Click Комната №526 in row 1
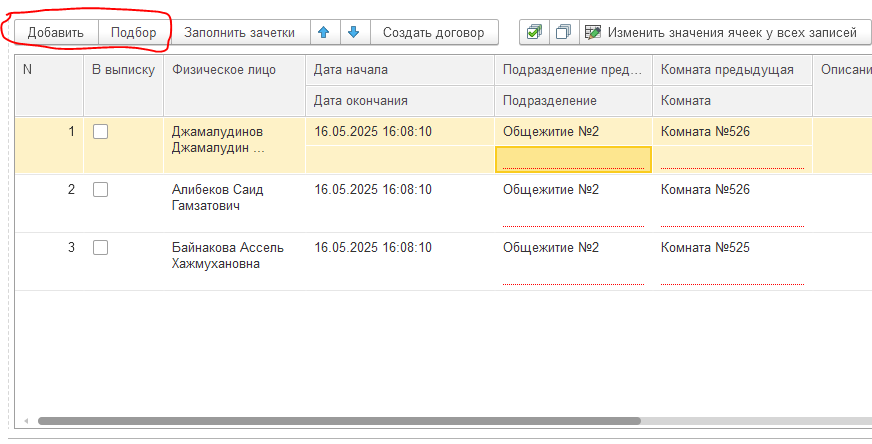Image resolution: width=872 pixels, height=444 pixels. tap(705, 132)
